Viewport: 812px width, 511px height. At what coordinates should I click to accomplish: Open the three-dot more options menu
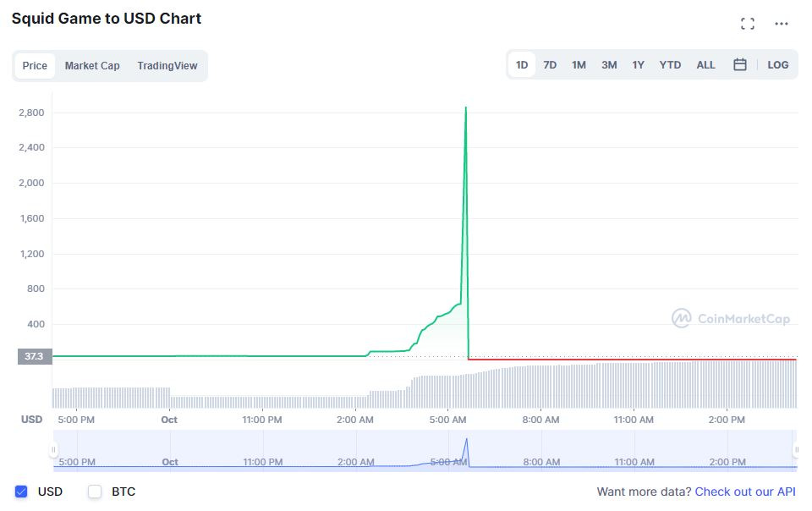[x=782, y=24]
